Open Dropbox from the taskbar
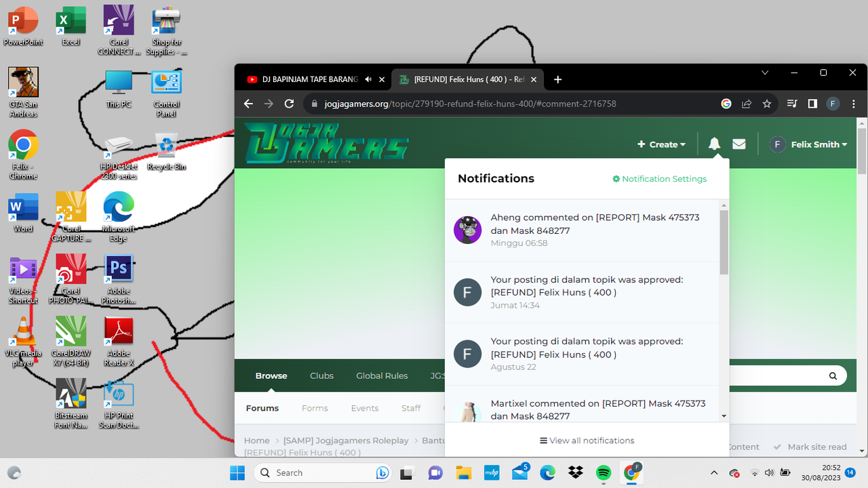This screenshot has height=488, width=868. 576,472
